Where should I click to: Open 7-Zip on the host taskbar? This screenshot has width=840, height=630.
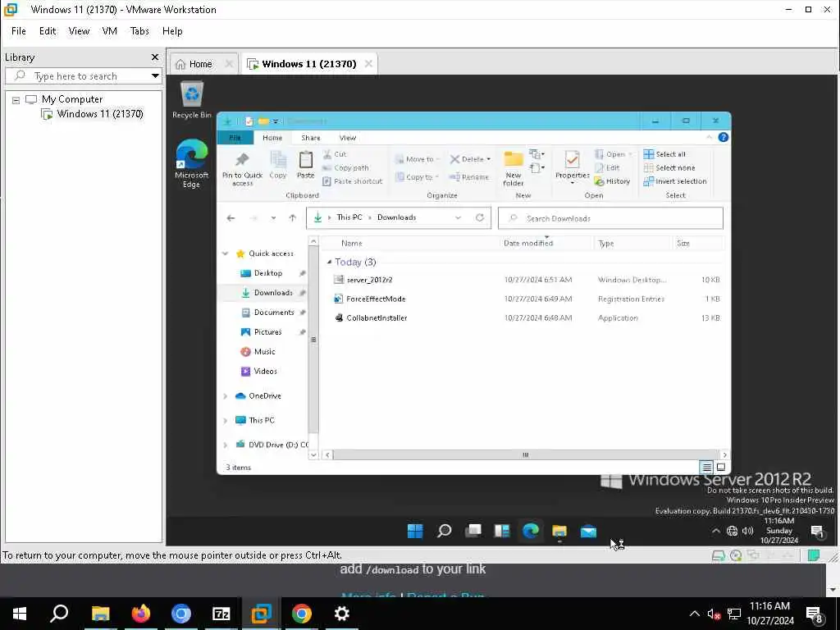pos(221,614)
